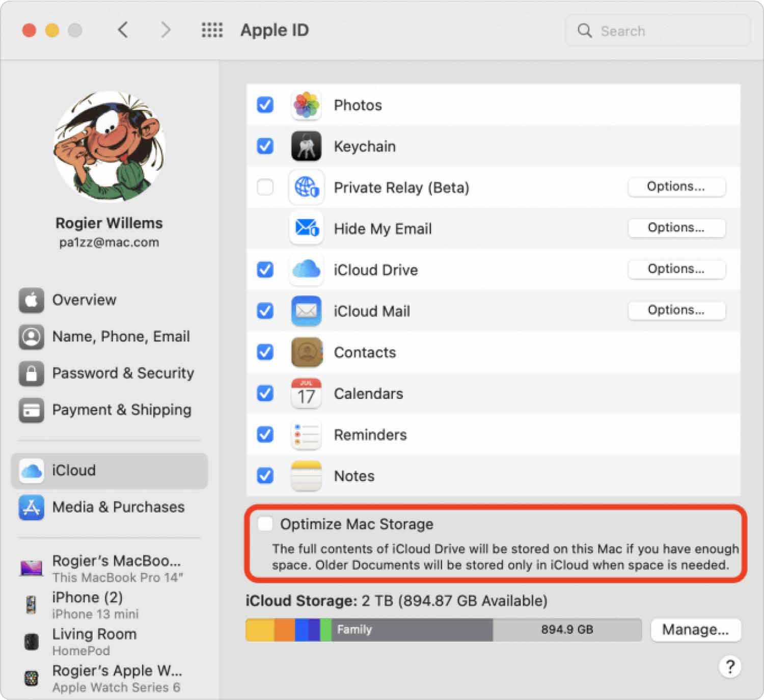Image resolution: width=764 pixels, height=700 pixels.
Task: Open the Overview section
Action: [x=109, y=300]
